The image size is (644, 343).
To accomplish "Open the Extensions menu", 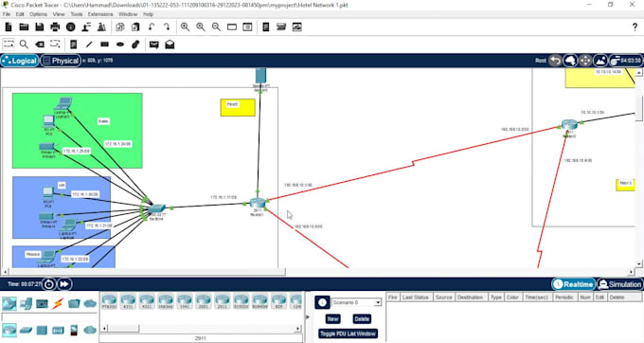I will pyautogui.click(x=100, y=14).
